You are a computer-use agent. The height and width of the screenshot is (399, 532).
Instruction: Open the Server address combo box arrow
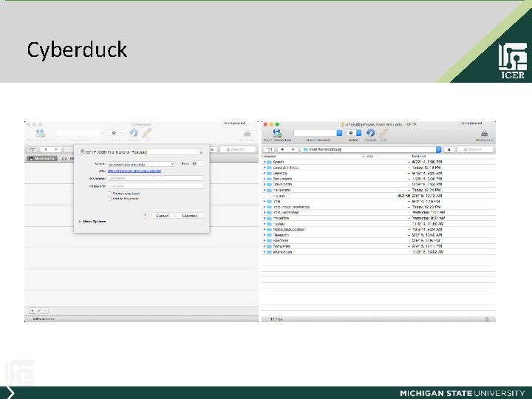[172, 164]
